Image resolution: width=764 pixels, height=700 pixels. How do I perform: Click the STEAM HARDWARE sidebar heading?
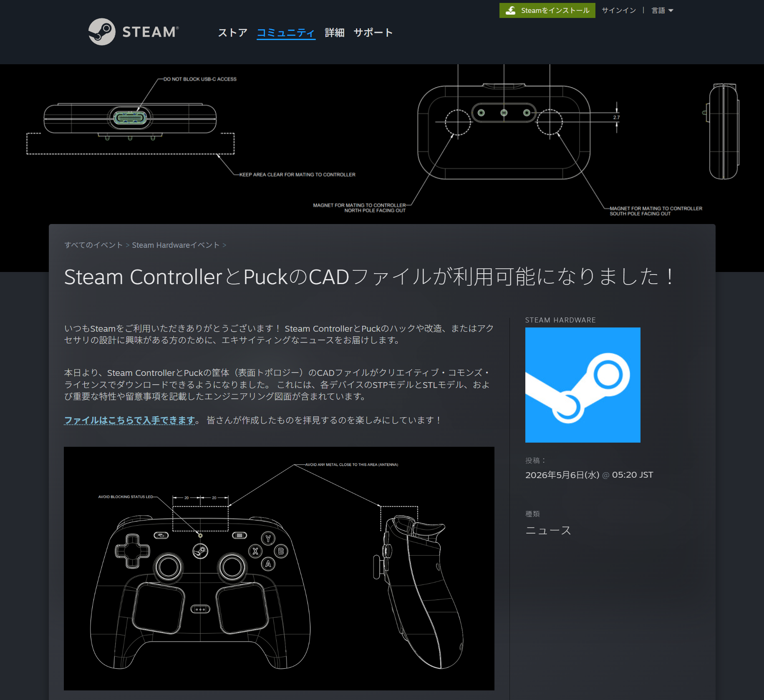tap(560, 320)
